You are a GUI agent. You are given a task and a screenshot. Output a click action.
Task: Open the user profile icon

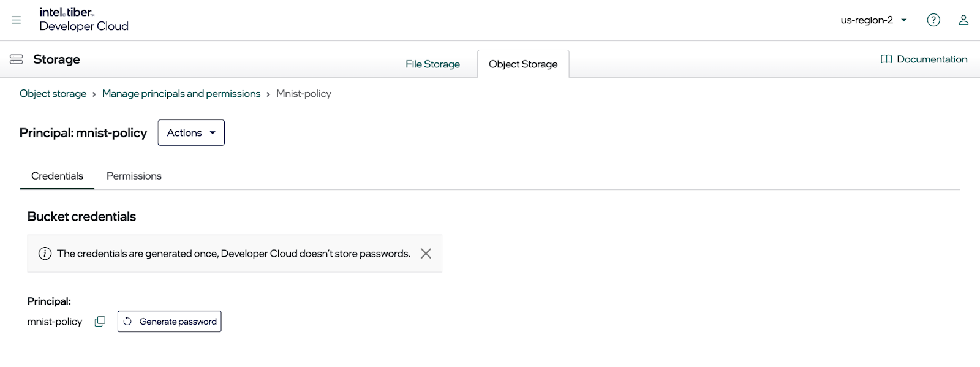pos(963,20)
